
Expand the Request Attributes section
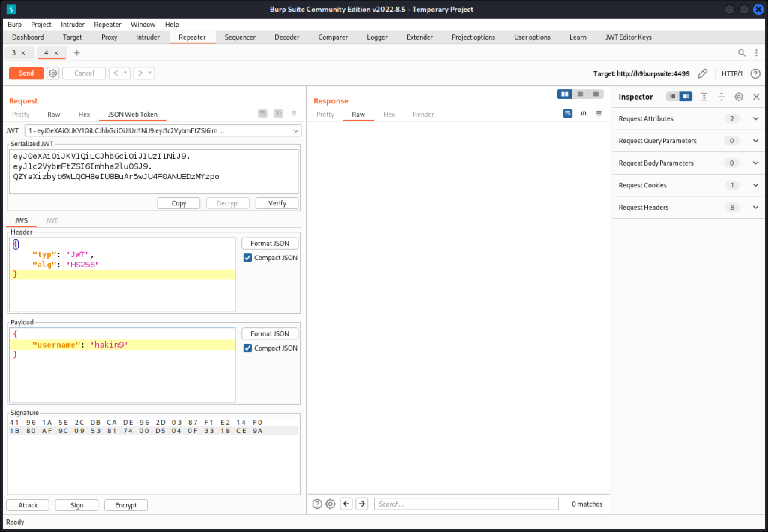point(688,119)
